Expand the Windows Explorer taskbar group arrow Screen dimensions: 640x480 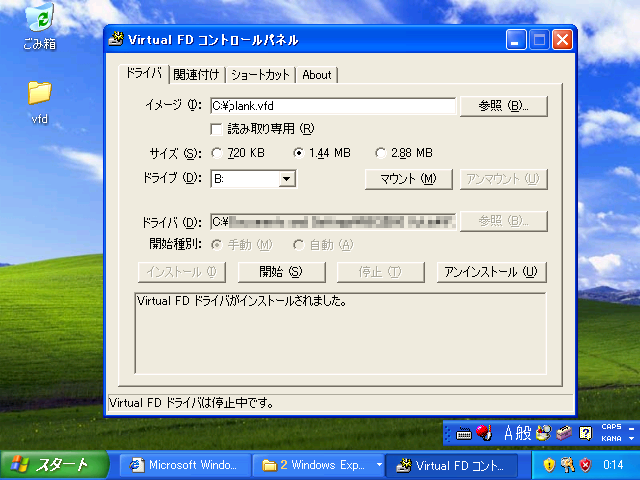(379, 464)
